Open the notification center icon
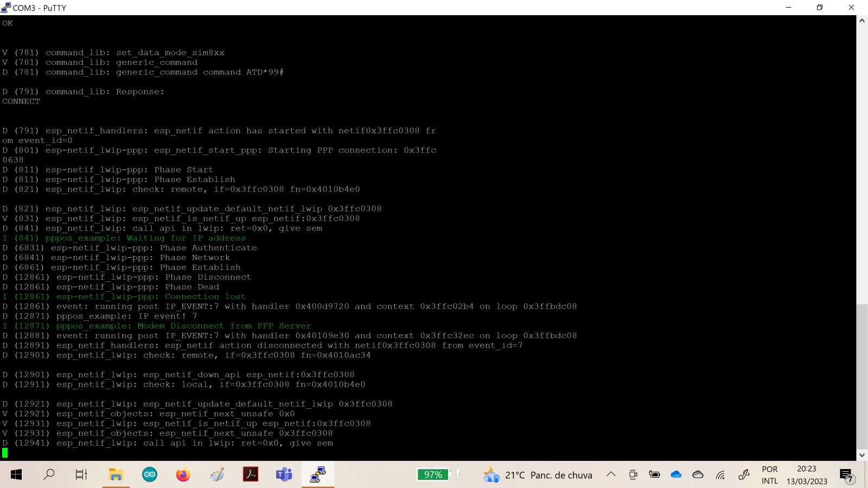868x488 pixels. point(847,476)
